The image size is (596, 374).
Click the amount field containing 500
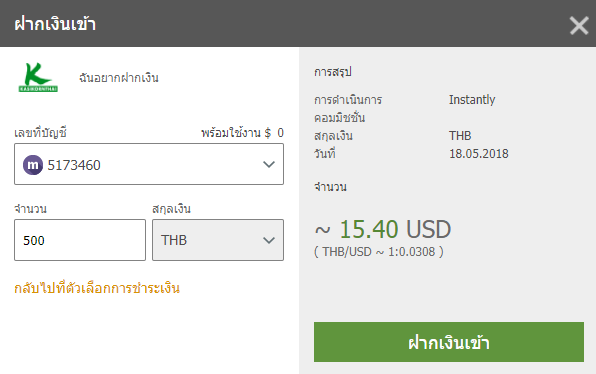click(x=80, y=240)
